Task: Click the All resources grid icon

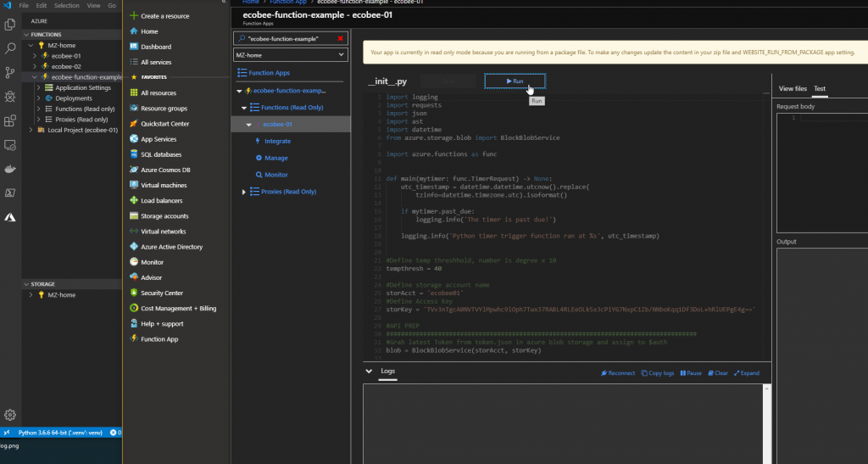Action: (x=133, y=92)
